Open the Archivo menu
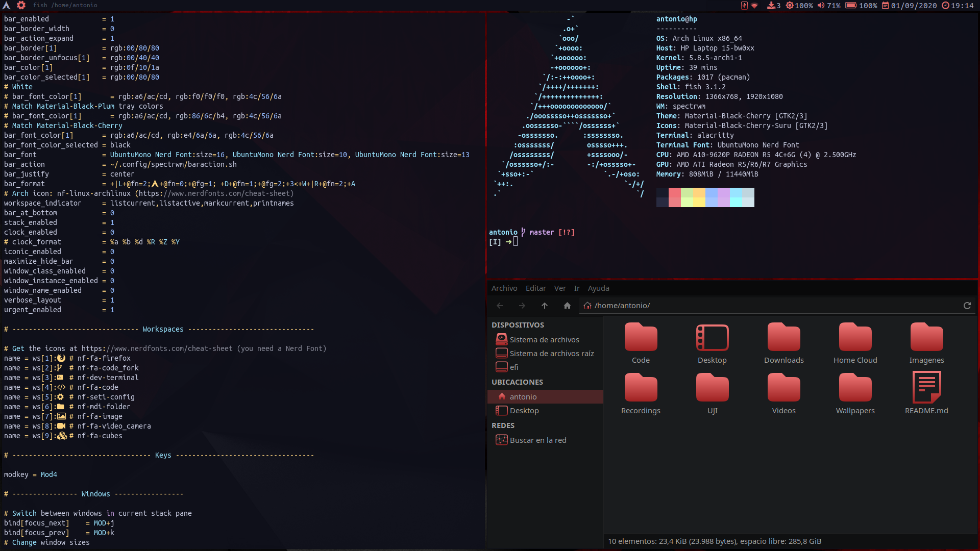 tap(504, 288)
